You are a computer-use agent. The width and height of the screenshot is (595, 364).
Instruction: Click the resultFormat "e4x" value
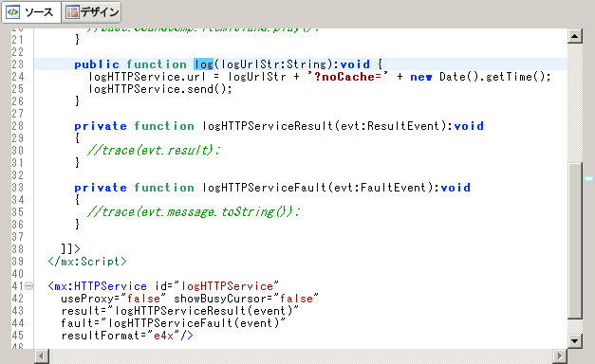pos(163,336)
